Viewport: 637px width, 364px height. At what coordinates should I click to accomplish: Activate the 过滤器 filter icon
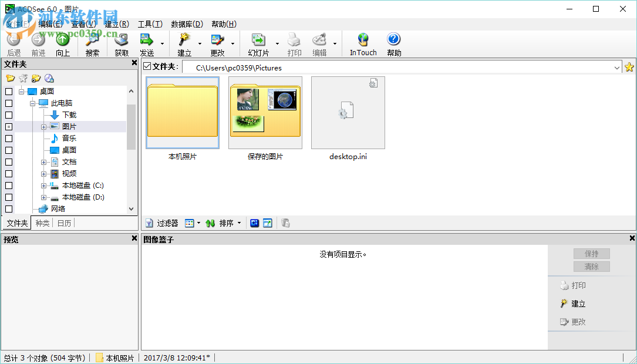pyautogui.click(x=150, y=223)
